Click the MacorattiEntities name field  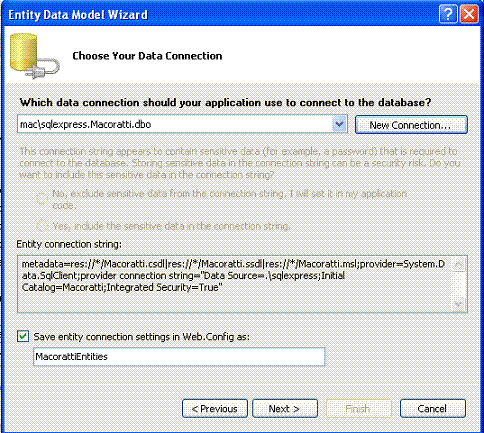click(179, 357)
